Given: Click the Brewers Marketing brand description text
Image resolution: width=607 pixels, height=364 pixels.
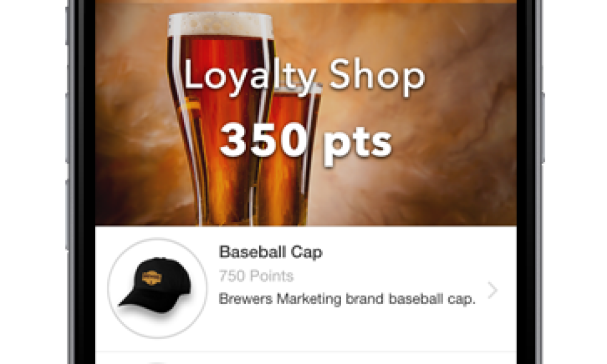Looking at the screenshot, I should (x=347, y=298).
